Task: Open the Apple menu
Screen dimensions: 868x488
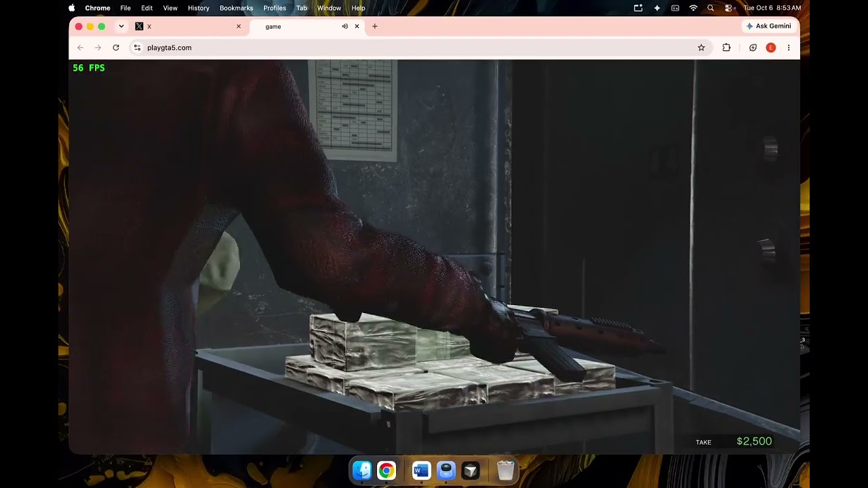Action: [72, 8]
